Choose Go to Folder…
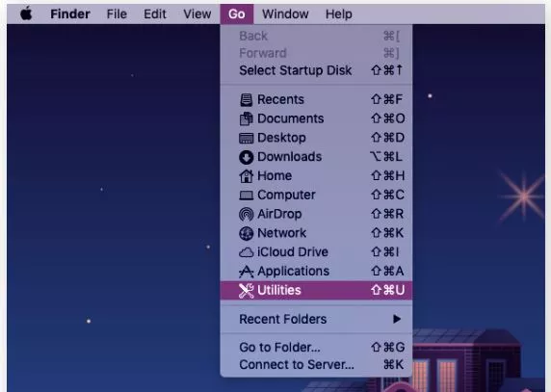Viewport: 551px width, 392px height. coord(316,348)
